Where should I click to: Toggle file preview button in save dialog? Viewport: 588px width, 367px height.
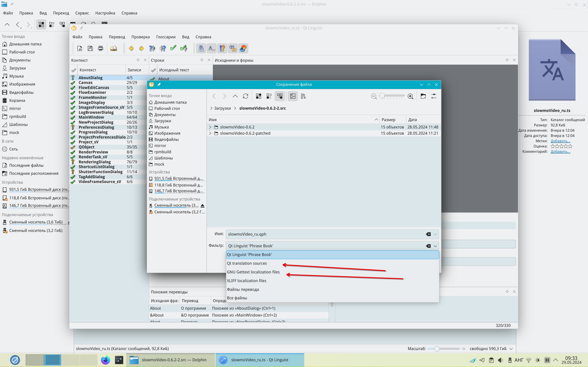[x=293, y=96]
